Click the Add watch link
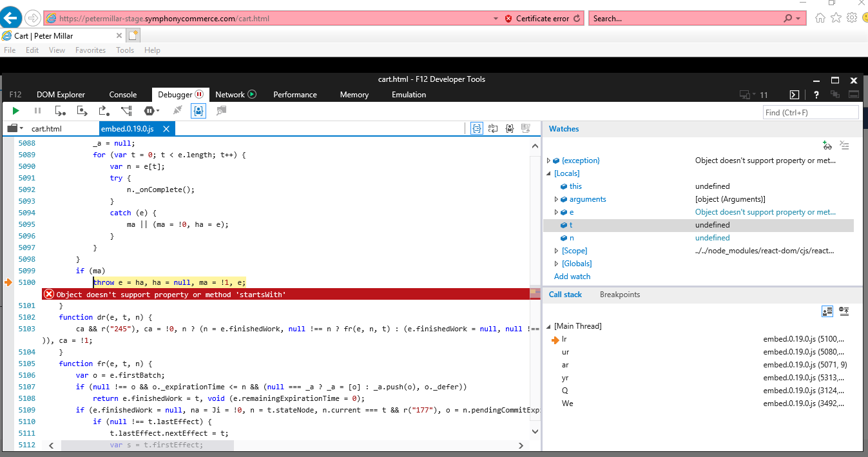 pos(572,277)
